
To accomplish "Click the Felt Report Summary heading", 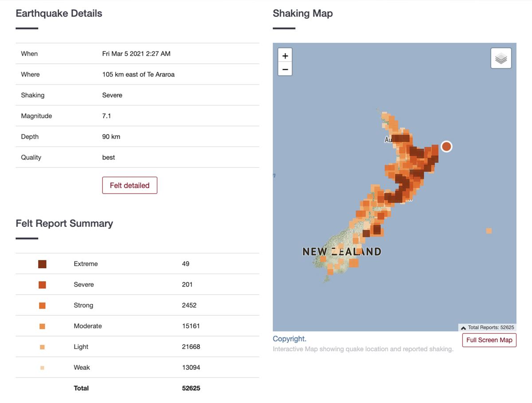I will 64,223.
